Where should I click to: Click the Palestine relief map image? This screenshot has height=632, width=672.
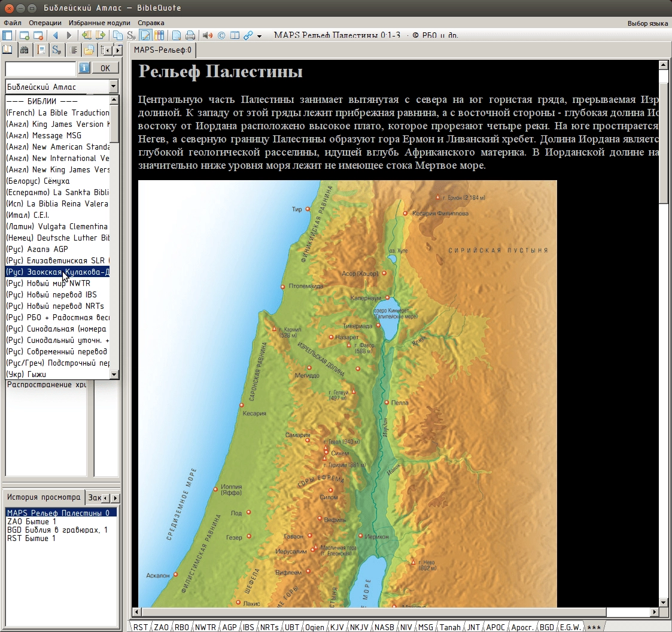pyautogui.click(x=347, y=394)
